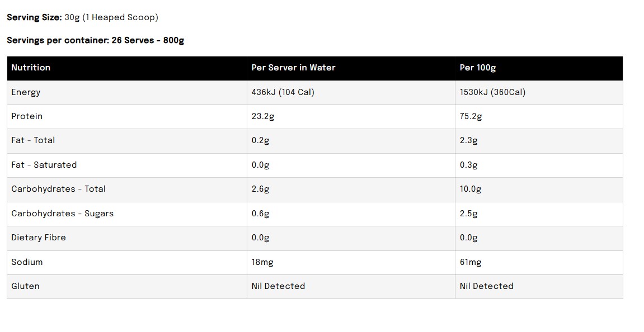Click the 61mg sodium value
The image size is (644, 332).
click(470, 262)
